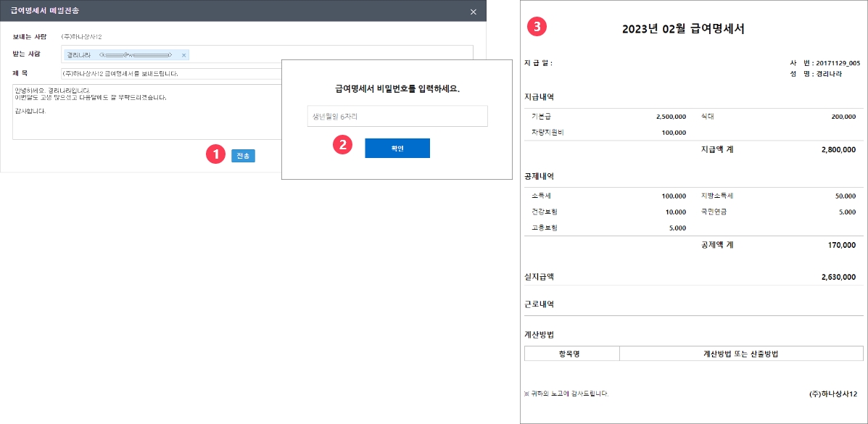The height and width of the screenshot is (424, 868).
Task: Close the 급여명세서 메일전송 dialog
Action: click(x=474, y=12)
